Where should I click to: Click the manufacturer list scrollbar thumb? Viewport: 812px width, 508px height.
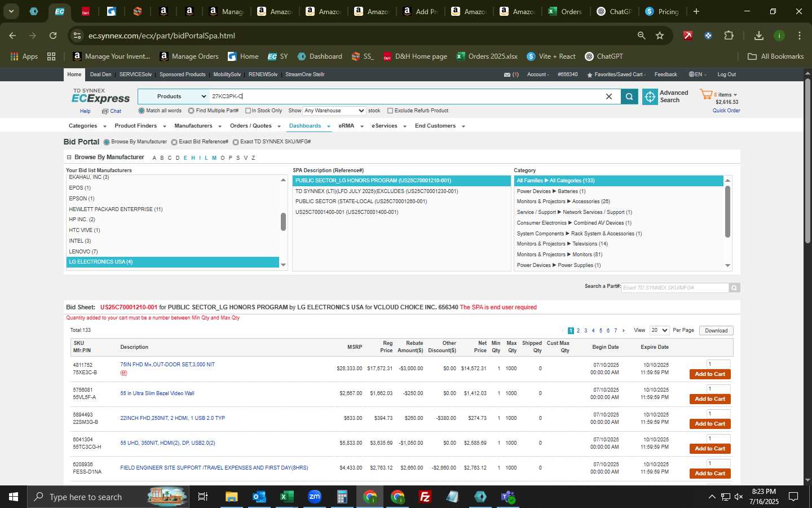283,222
